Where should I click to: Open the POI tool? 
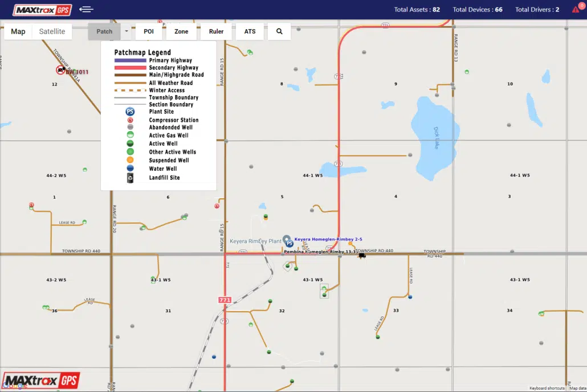[149, 31]
